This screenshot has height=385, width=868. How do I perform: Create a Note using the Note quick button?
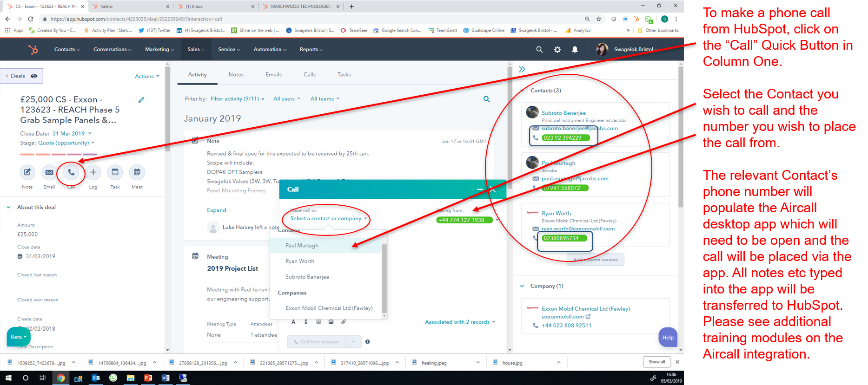[27, 172]
